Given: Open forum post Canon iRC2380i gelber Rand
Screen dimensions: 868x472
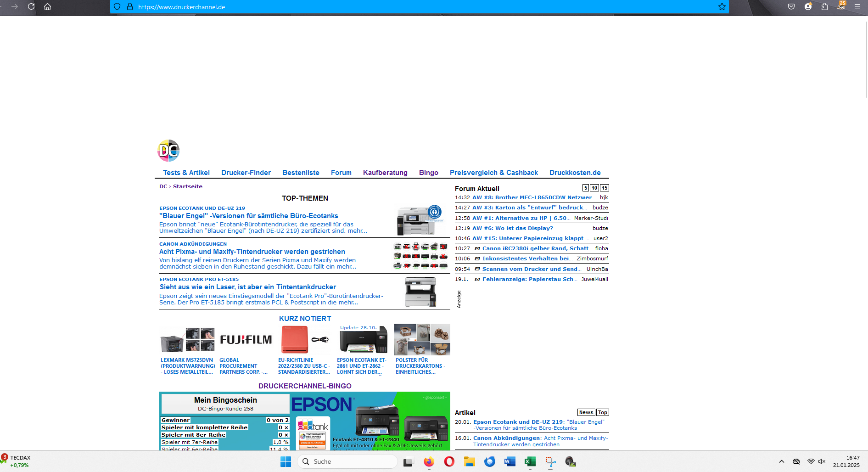Looking at the screenshot, I should click(x=537, y=248).
